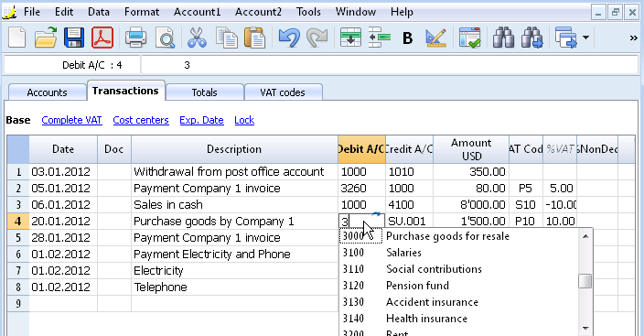Image resolution: width=644 pixels, height=336 pixels.
Task: Click the Date column header
Action: coord(63,149)
